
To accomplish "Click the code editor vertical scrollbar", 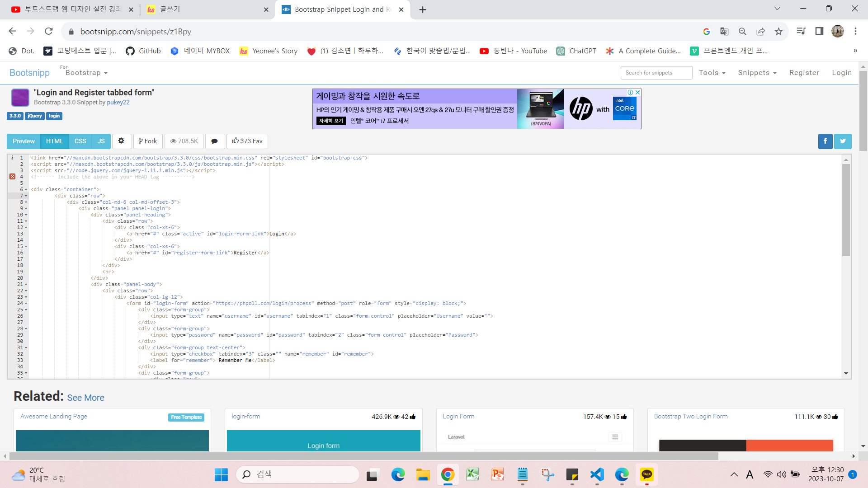I will (x=846, y=210).
